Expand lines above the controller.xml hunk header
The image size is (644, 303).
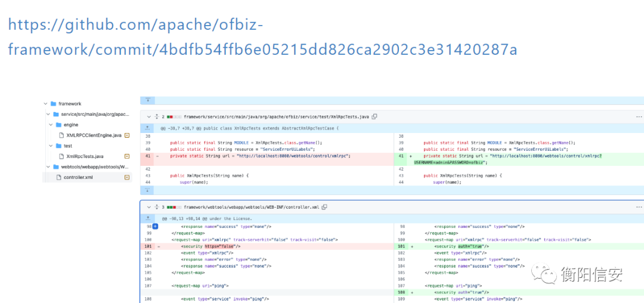click(148, 218)
